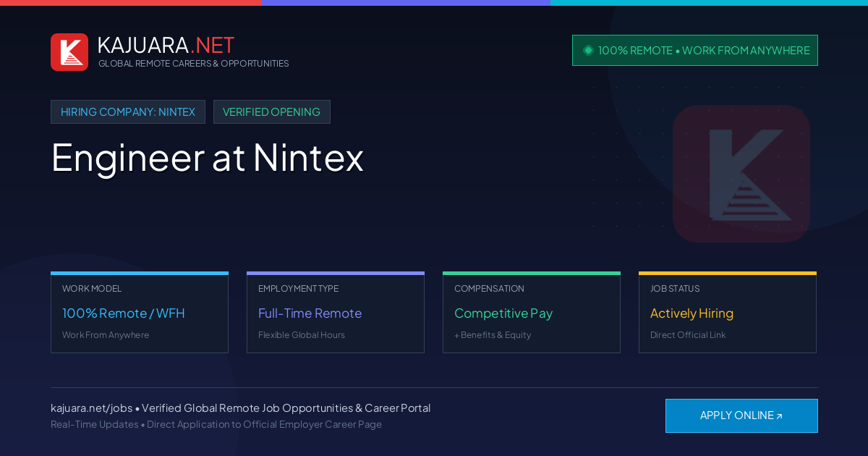Open the Employment Type card
Screen dimensions: 868x456
[x=336, y=312]
